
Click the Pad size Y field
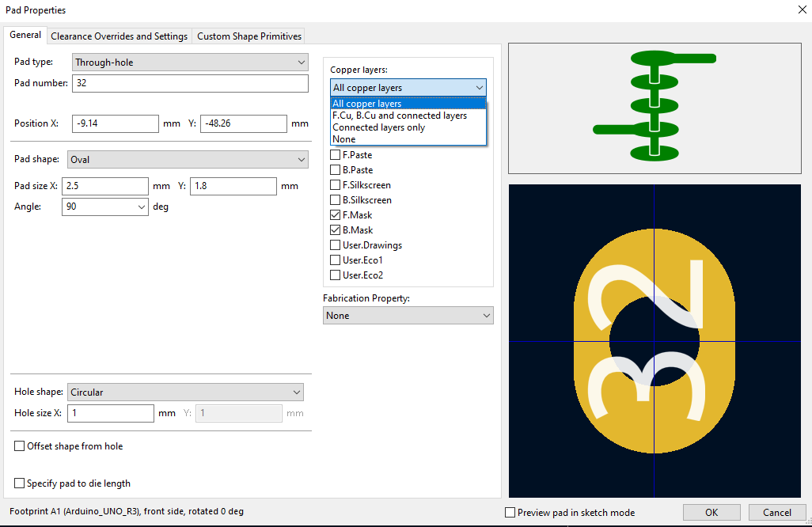233,187
